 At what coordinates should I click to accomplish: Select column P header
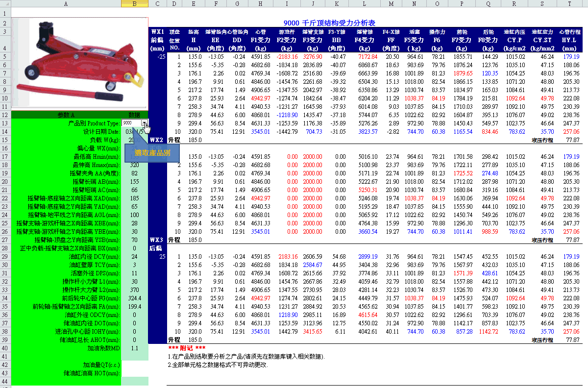tap(462, 3)
